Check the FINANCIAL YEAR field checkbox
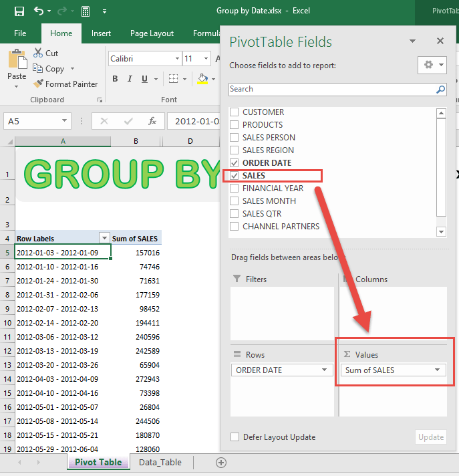The image size is (459, 476). 235,189
